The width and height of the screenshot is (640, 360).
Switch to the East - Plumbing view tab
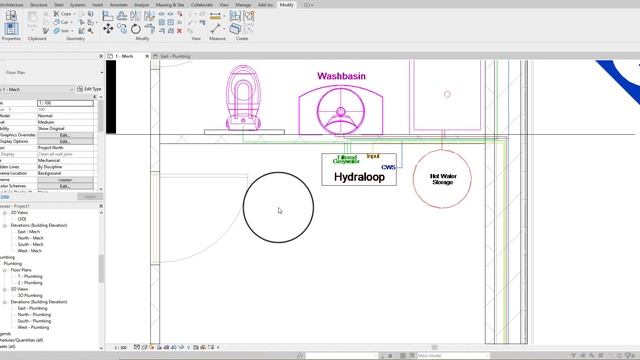(x=175, y=56)
